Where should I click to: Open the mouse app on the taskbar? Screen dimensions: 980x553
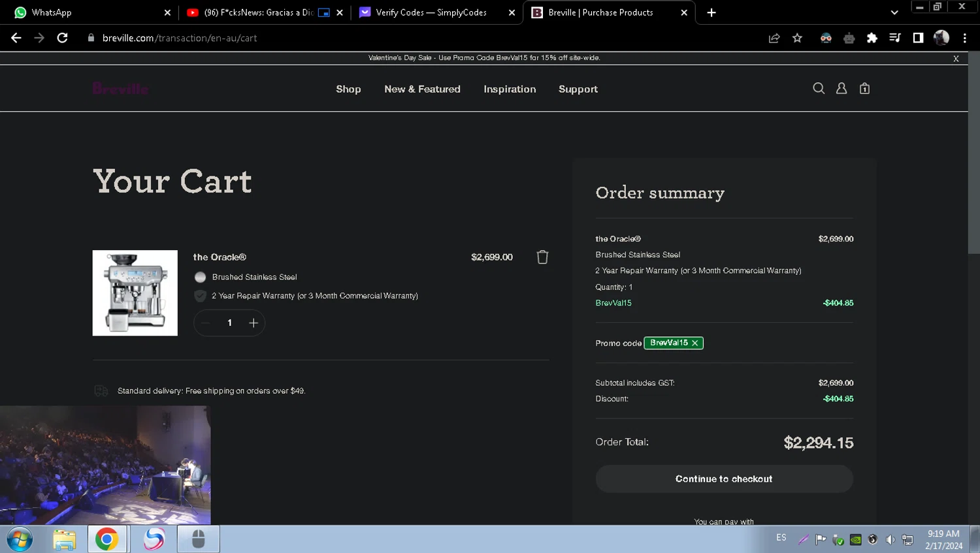(199, 539)
